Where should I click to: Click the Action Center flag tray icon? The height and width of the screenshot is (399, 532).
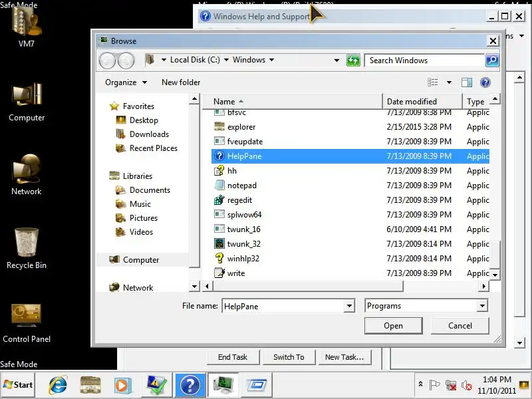point(434,385)
